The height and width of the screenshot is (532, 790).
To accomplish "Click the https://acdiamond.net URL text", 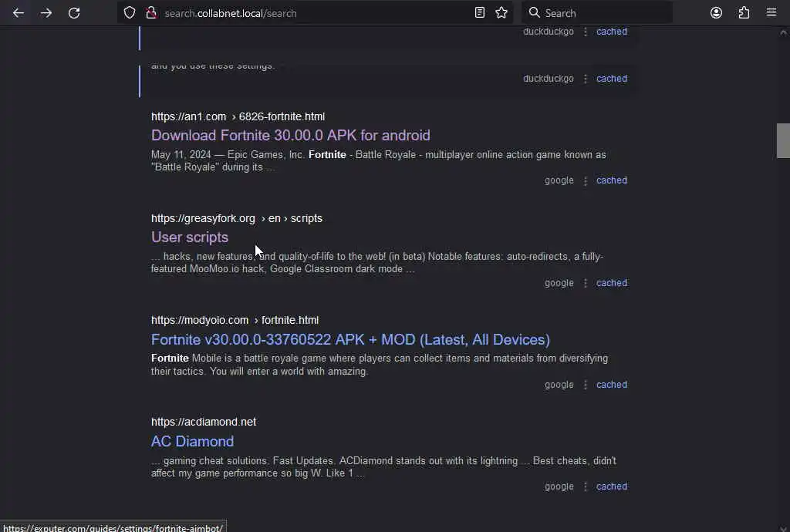I will (x=204, y=422).
